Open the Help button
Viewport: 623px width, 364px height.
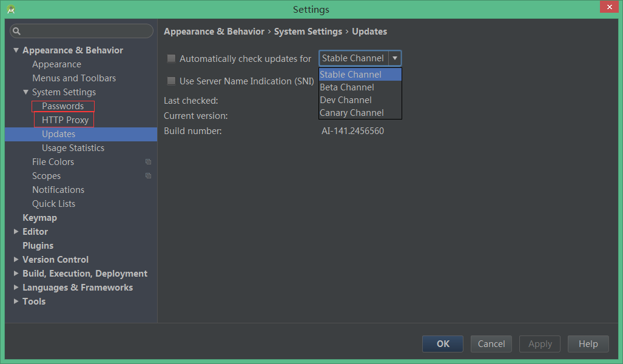point(588,344)
